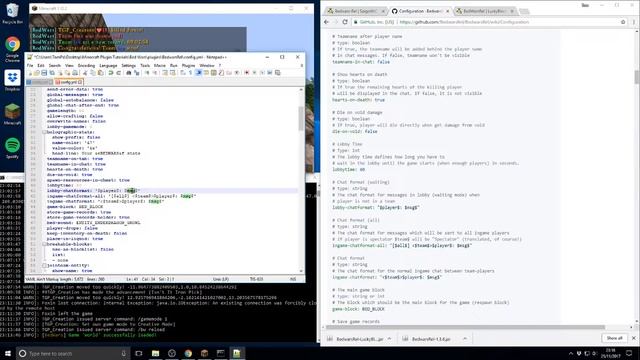Open the Encoding menu in Notepad++
This screenshot has height=360, width=640.
[86, 65]
